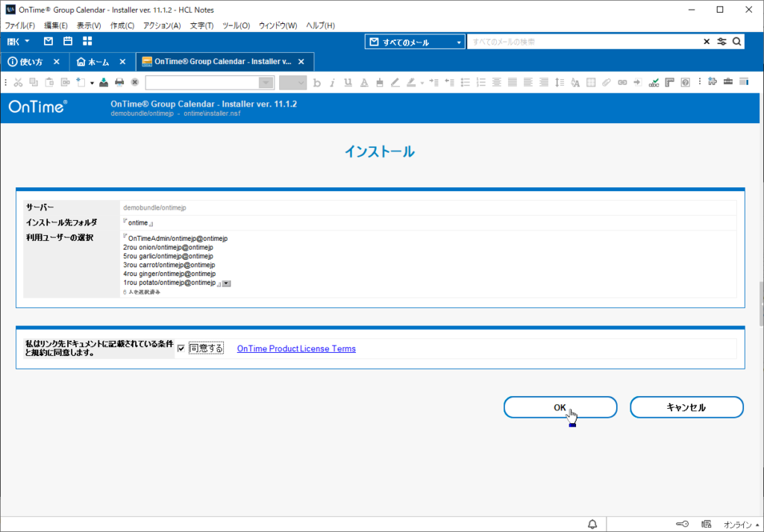Screen dimensions: 764x532
Task: Open the 作成(C) menu
Action: click(x=122, y=25)
